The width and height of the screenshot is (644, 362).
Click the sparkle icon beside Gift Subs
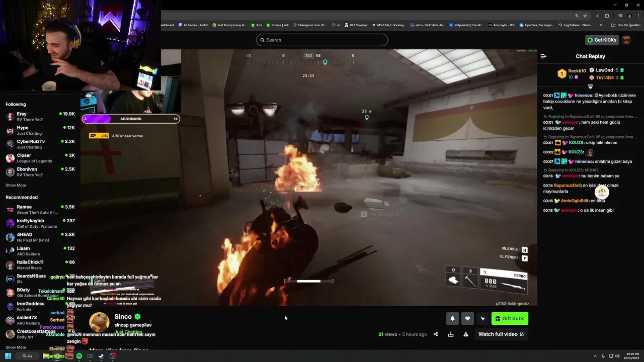click(x=482, y=318)
